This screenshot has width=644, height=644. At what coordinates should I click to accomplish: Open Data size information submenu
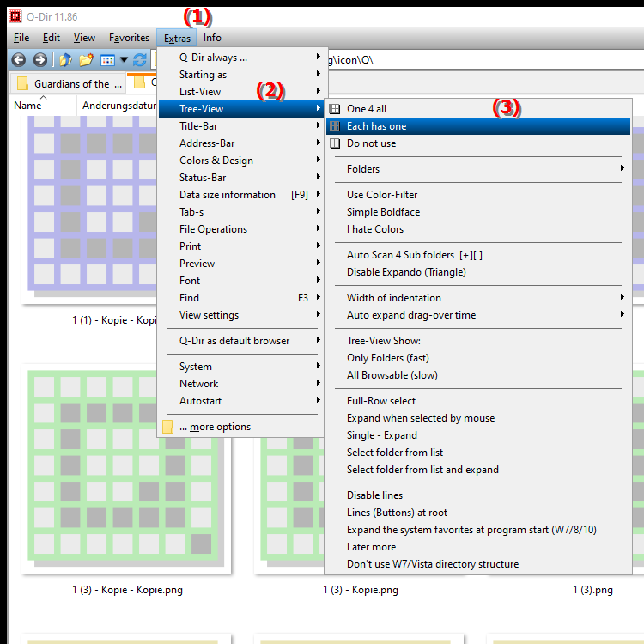point(241,195)
